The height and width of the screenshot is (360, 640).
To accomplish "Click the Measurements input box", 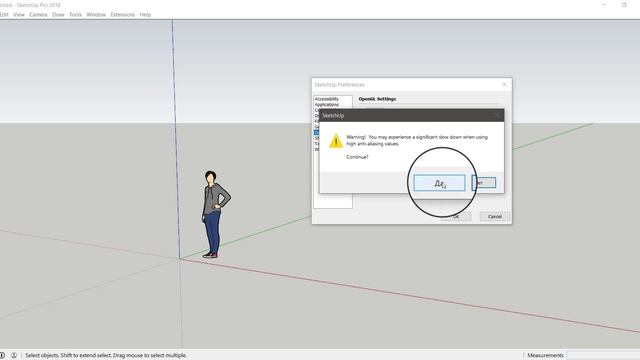I will coord(603,356).
